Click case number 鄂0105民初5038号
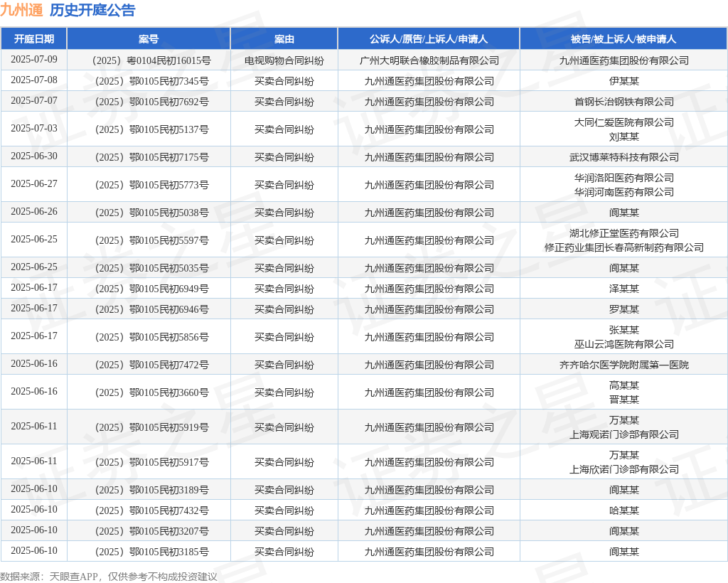This screenshot has height=583, width=728. tap(151, 213)
